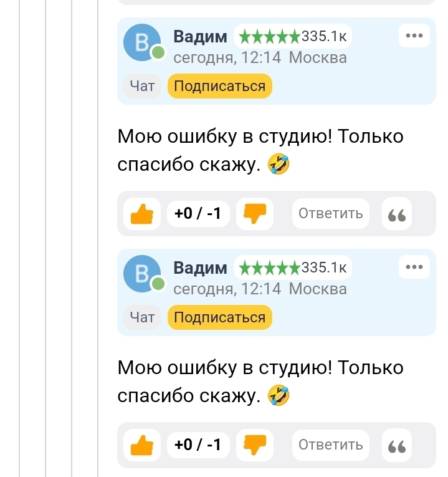Like the first comment with thumbs up
This screenshot has height=477, width=448.
click(x=142, y=214)
